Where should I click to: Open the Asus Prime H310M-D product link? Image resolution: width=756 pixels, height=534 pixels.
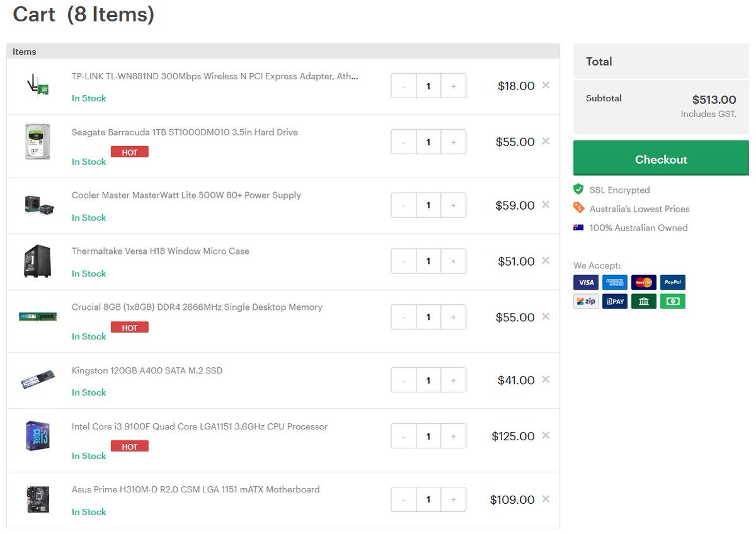(x=195, y=489)
